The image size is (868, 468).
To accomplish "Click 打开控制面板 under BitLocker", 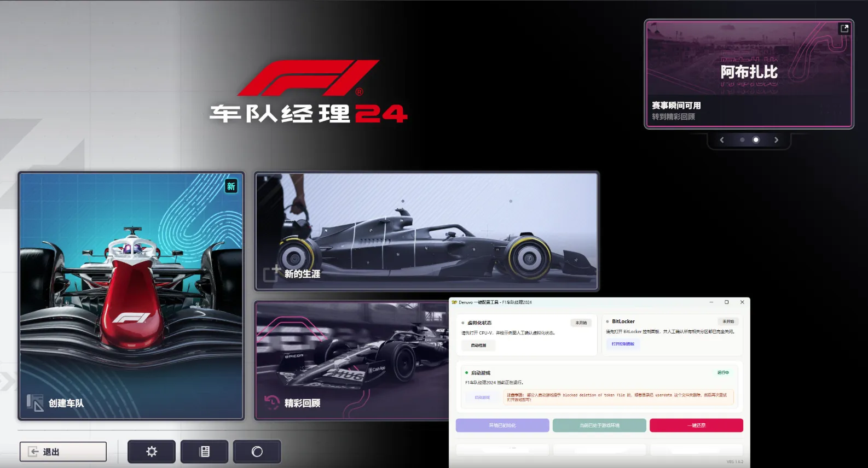I will pos(623,344).
